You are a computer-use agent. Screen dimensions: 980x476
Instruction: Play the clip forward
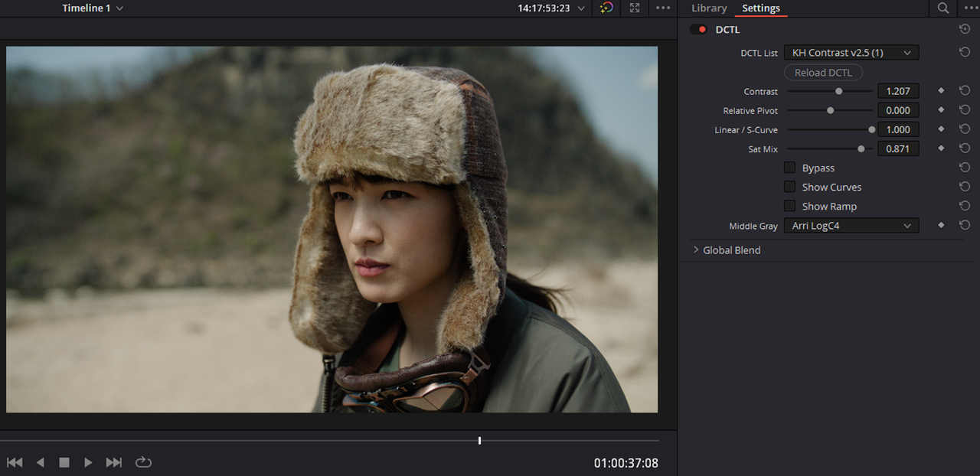pos(88,462)
